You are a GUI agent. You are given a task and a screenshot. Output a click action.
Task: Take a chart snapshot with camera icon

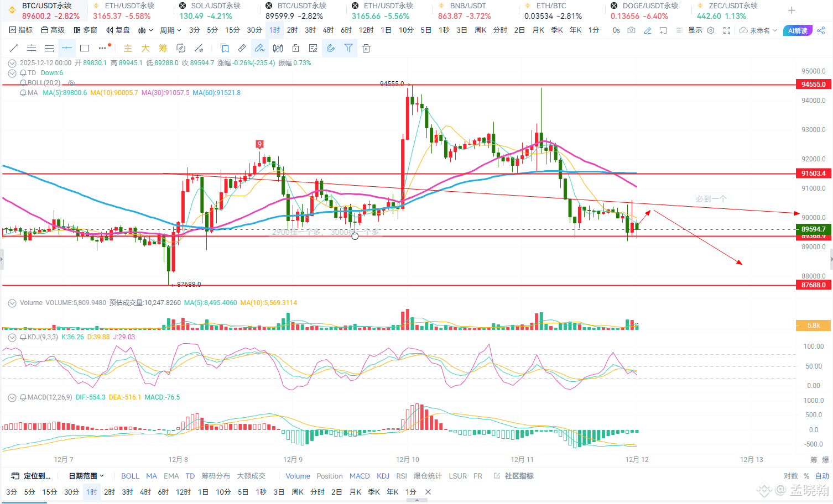pyautogui.click(x=632, y=30)
